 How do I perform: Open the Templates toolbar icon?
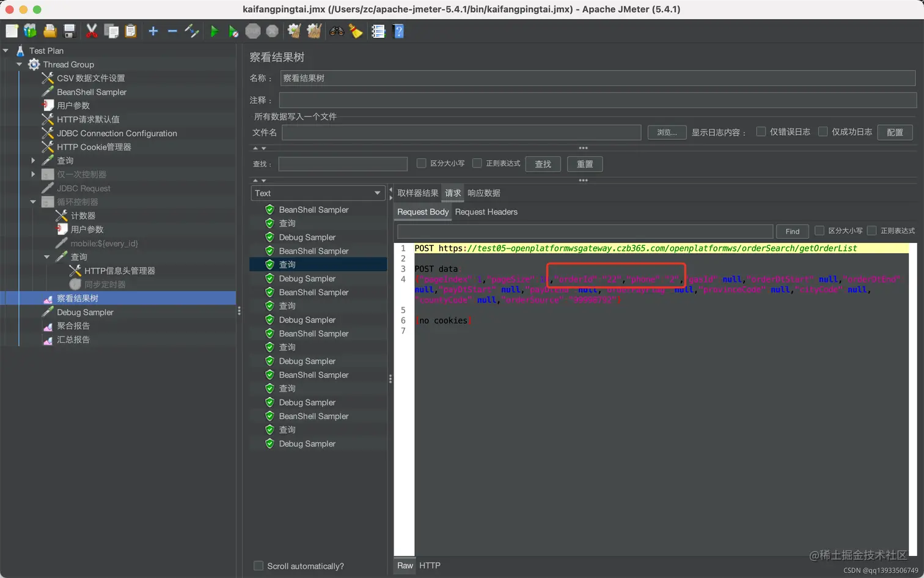30,31
